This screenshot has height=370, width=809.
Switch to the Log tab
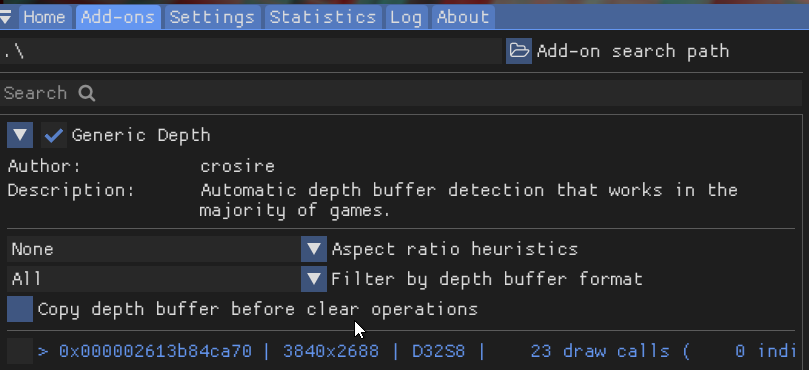406,17
